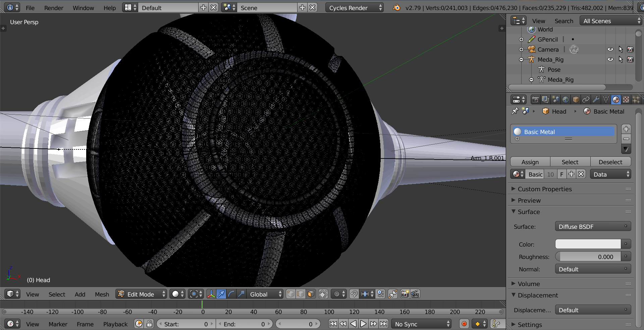The image size is (644, 330).
Task: Unlink the Basic material datablock with X
Action: 581,174
